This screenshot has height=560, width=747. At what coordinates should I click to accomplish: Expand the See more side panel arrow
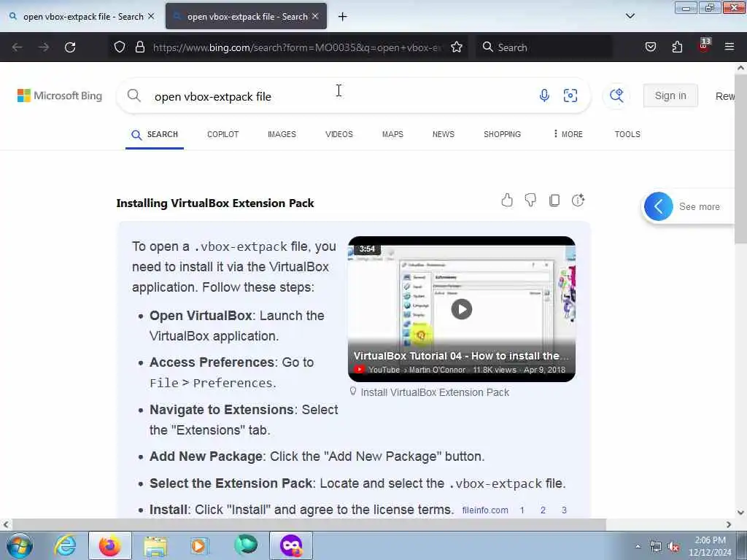[659, 206]
